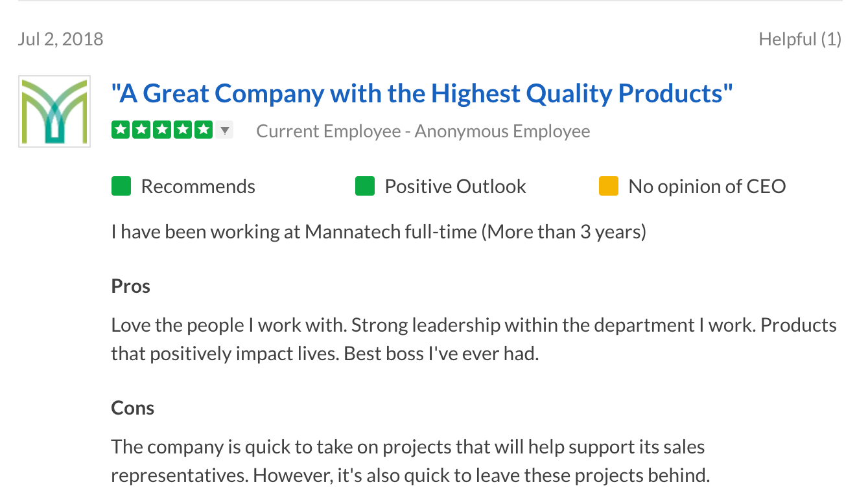
Task: Click the fourth green rating star
Action: pyautogui.click(x=183, y=130)
